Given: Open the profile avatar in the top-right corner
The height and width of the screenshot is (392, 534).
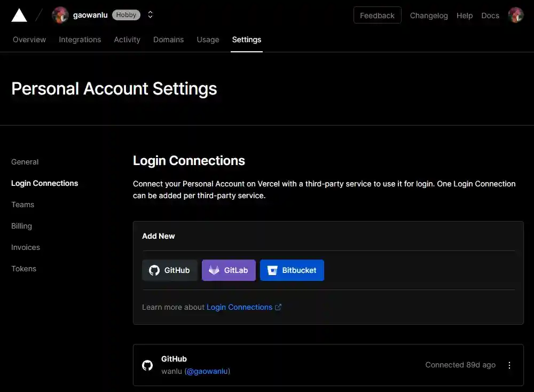Looking at the screenshot, I should click(x=516, y=15).
